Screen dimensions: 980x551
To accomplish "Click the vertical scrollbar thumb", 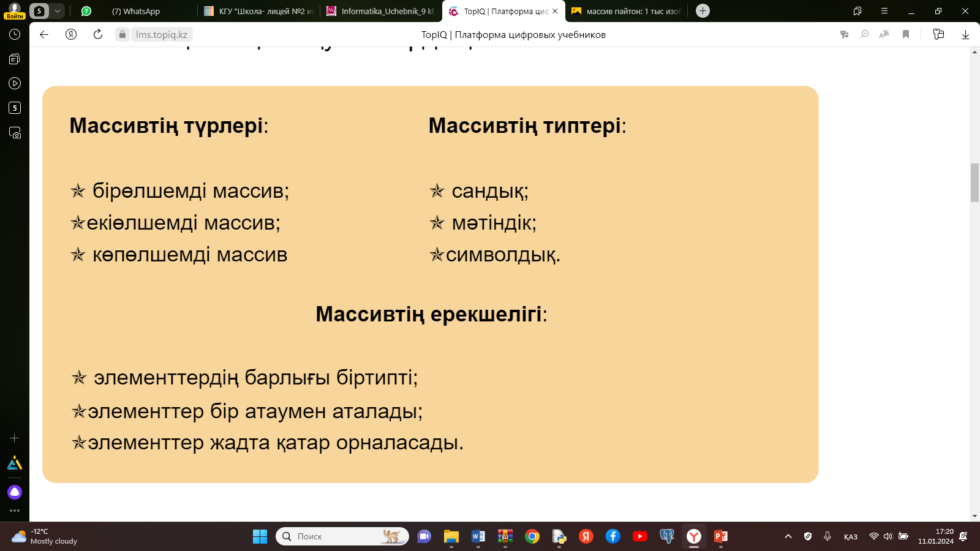I will (974, 182).
